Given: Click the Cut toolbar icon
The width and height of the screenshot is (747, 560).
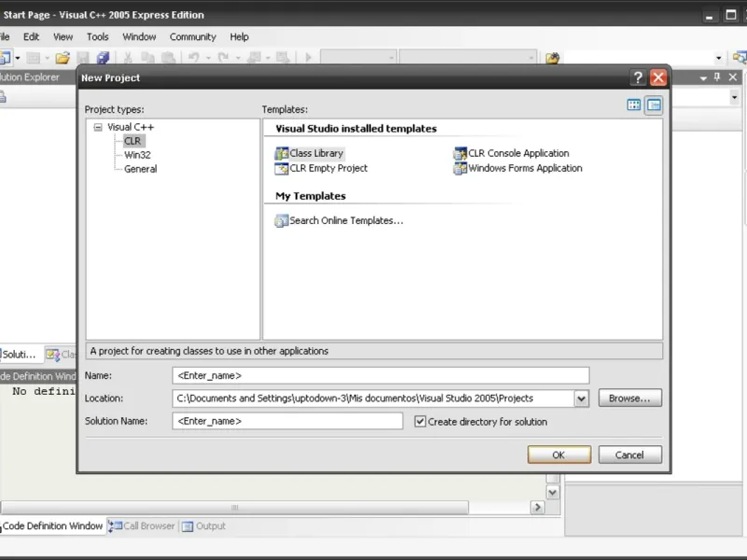Looking at the screenshot, I should (128, 58).
